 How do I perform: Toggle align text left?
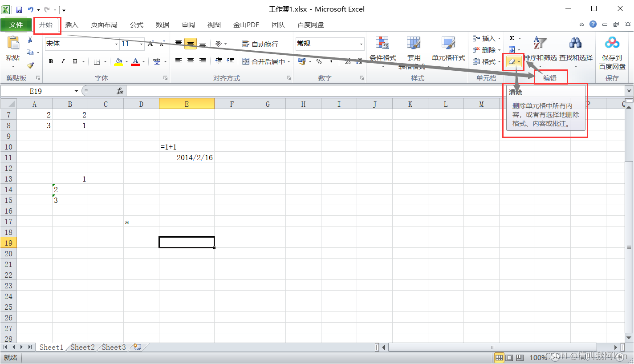(179, 61)
